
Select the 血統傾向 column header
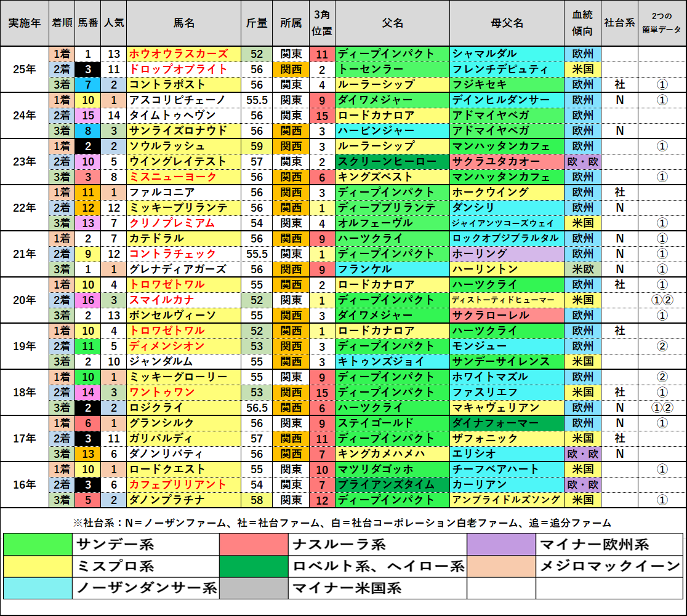[x=583, y=23]
